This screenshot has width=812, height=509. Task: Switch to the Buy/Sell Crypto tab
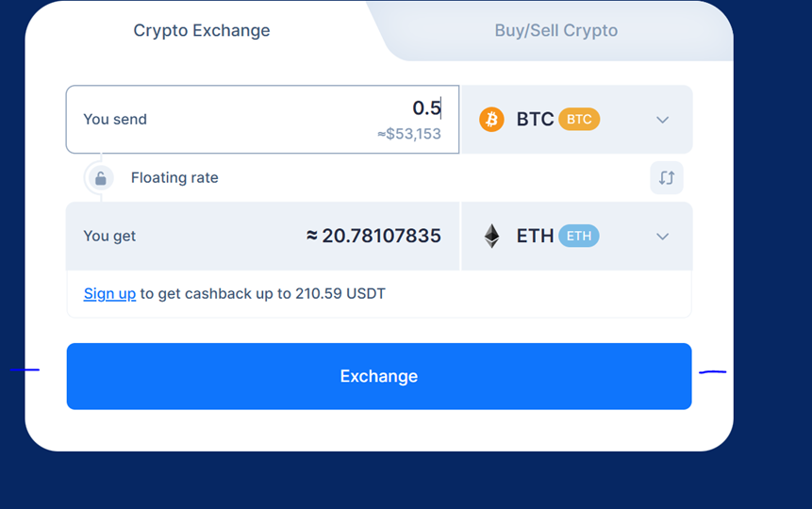(556, 30)
